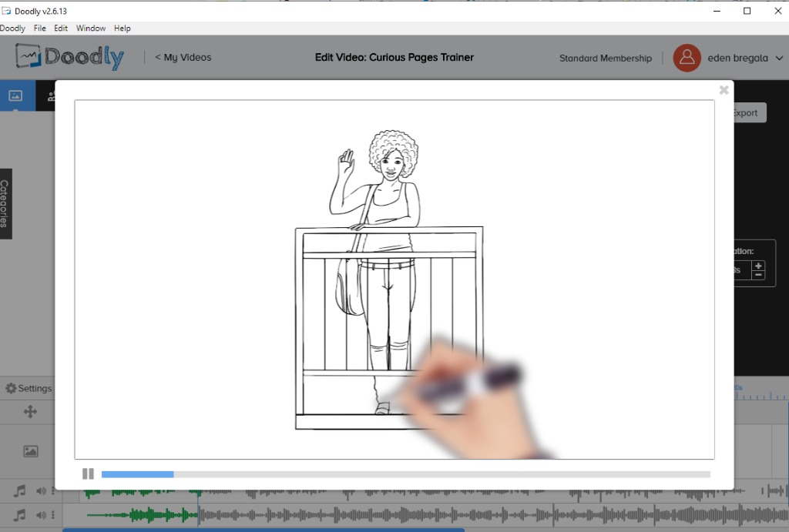Viewport: 789px width, 532px height.
Task: Open the File menu
Action: [x=39, y=28]
